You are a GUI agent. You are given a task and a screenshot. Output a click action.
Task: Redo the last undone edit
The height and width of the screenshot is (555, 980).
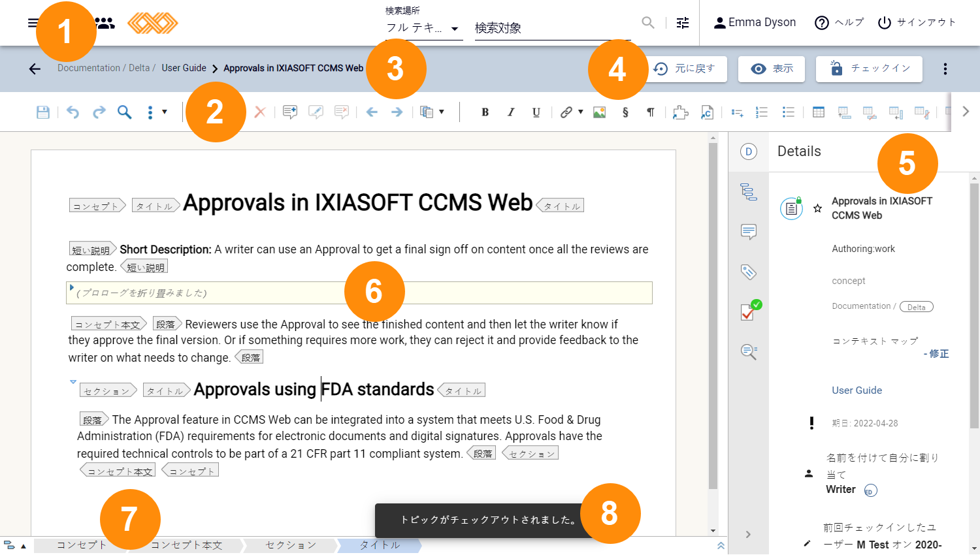coord(99,112)
